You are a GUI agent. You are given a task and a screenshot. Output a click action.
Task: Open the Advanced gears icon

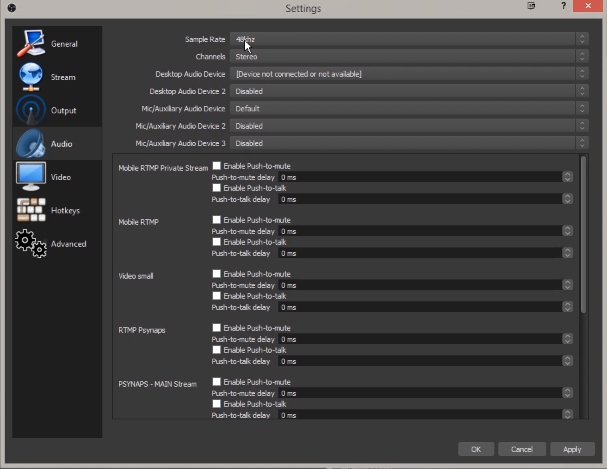pyautogui.click(x=31, y=244)
